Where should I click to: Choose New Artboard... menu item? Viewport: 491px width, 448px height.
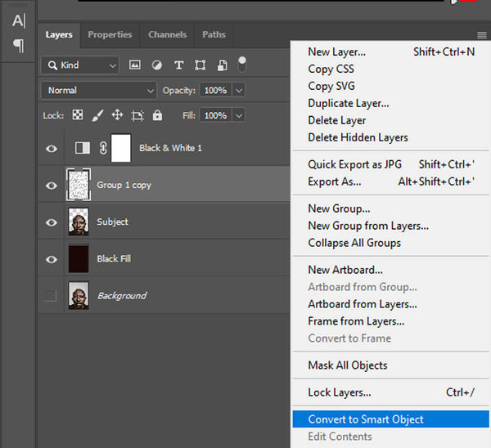coord(391,270)
